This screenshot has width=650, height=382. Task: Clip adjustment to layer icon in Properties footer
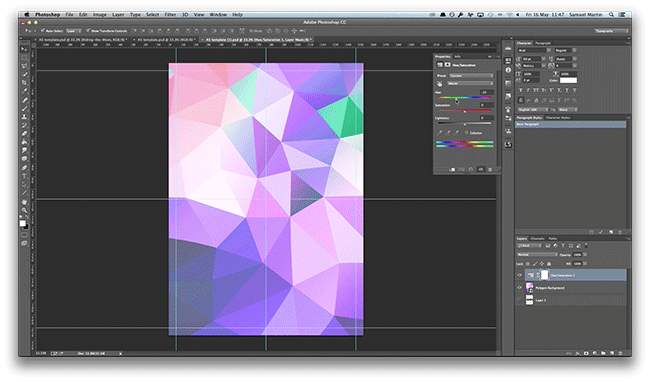click(452, 169)
